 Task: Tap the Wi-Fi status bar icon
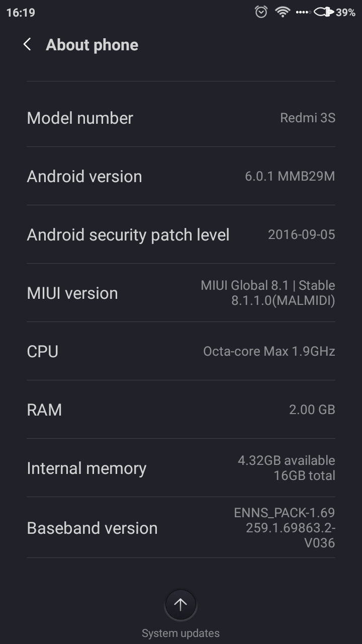(x=283, y=12)
